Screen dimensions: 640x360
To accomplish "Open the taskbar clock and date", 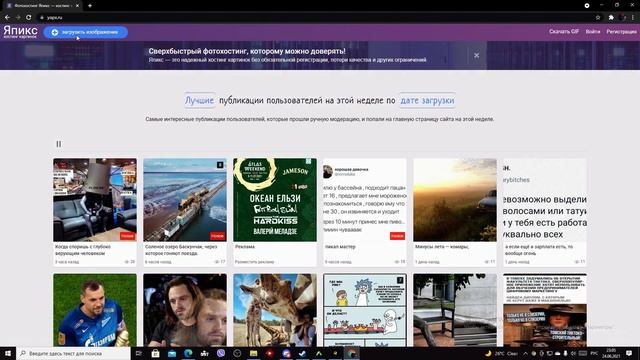I will 611,353.
